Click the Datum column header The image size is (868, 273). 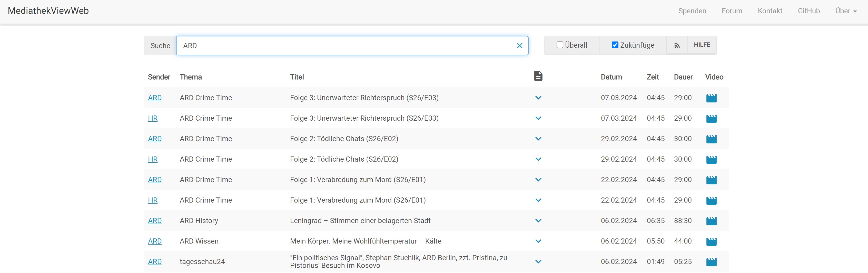(x=611, y=77)
